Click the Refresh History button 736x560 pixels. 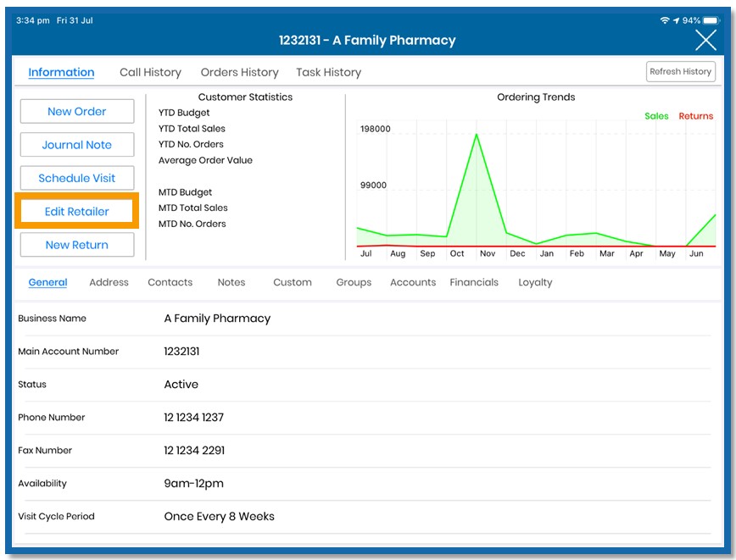pyautogui.click(x=681, y=72)
